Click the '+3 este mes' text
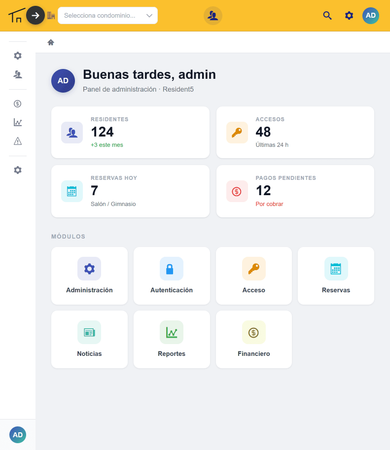The height and width of the screenshot is (450, 390). (x=107, y=145)
